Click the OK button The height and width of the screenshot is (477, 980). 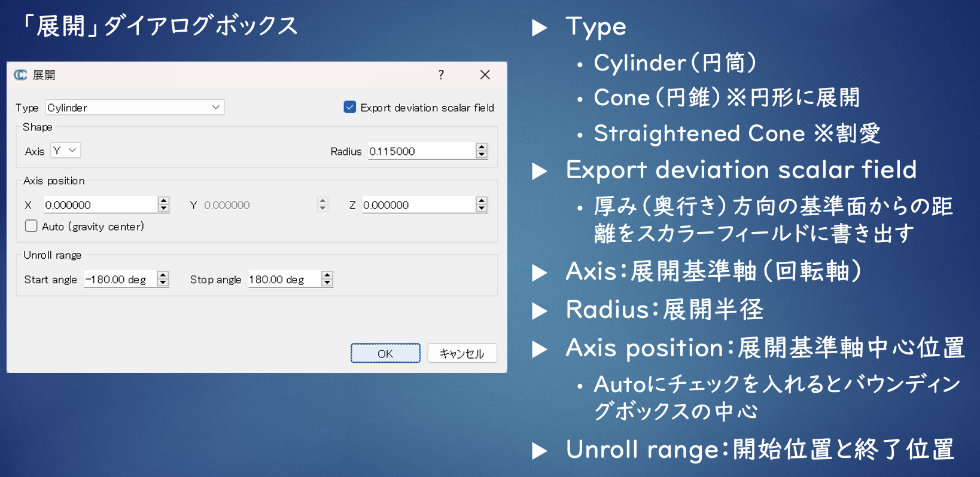(385, 353)
